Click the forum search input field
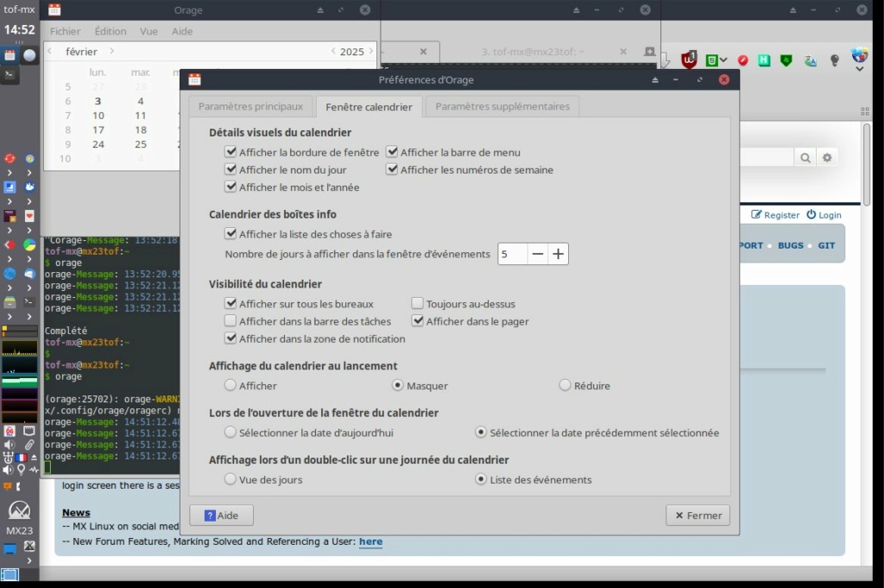Viewport: 884px width, 588px height. click(x=767, y=158)
